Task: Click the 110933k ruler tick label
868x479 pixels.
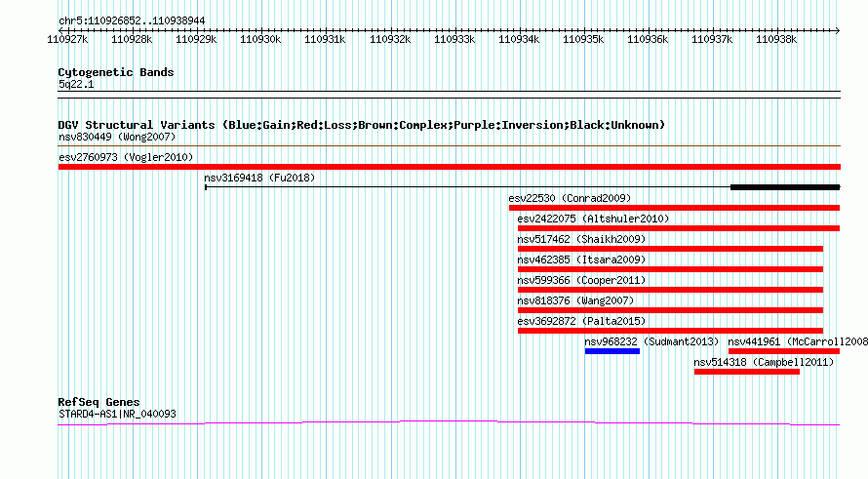Action: coord(454,39)
